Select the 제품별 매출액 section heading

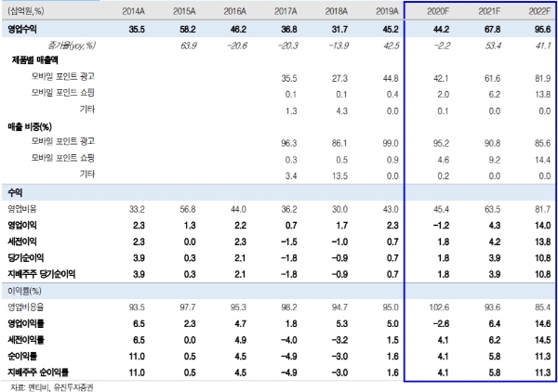[35, 60]
